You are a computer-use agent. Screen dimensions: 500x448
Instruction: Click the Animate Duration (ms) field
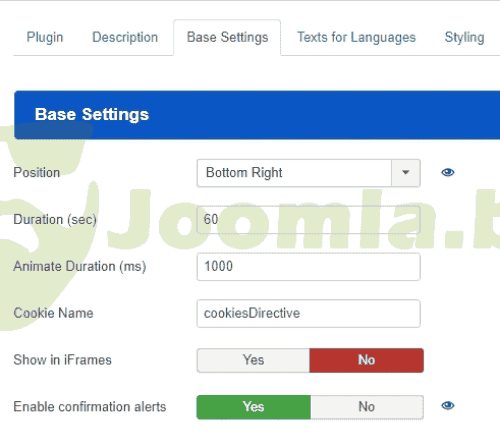(308, 267)
